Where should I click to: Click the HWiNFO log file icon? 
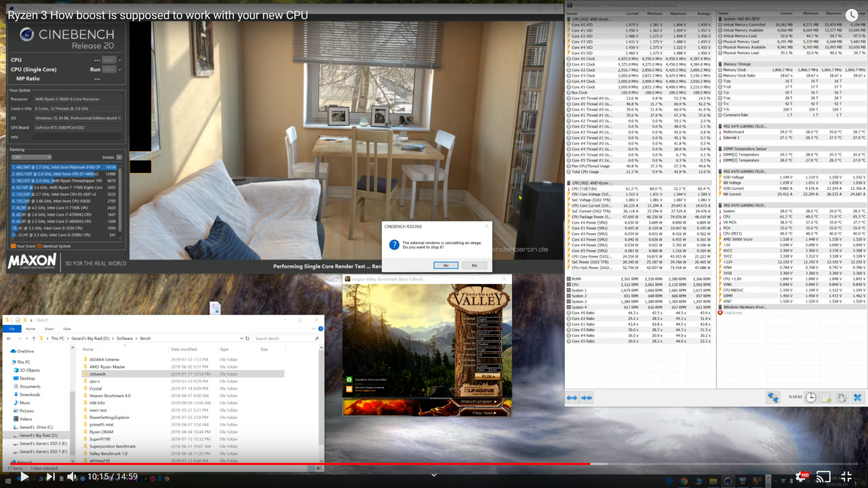827,398
